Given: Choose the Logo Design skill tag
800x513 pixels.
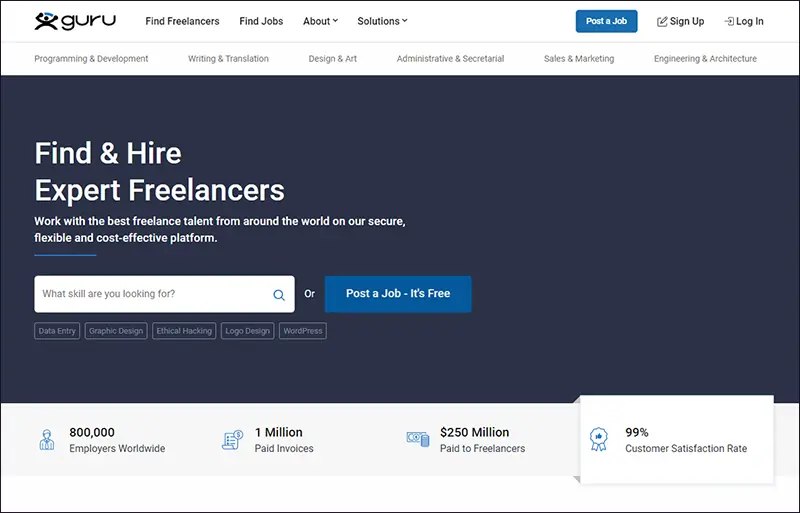Looking at the screenshot, I should [247, 331].
